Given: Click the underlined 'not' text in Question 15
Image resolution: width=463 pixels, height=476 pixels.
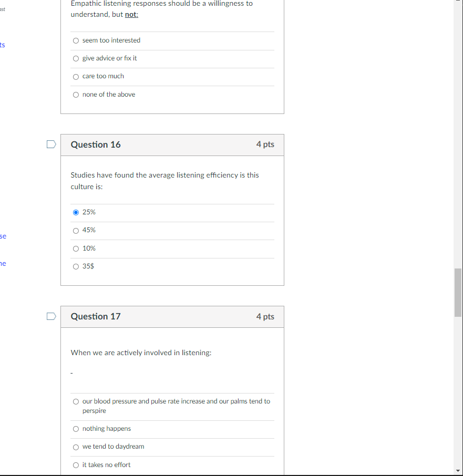Looking at the screenshot, I should 130,14.
